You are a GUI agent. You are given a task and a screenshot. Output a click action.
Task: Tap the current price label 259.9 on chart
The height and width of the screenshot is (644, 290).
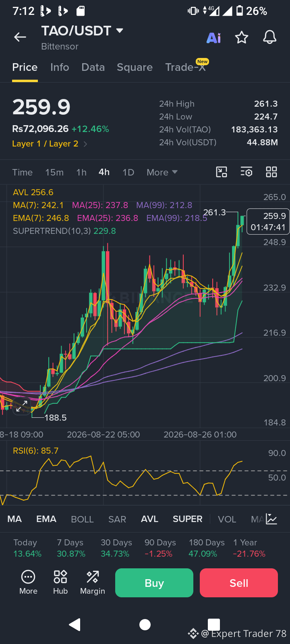268,221
